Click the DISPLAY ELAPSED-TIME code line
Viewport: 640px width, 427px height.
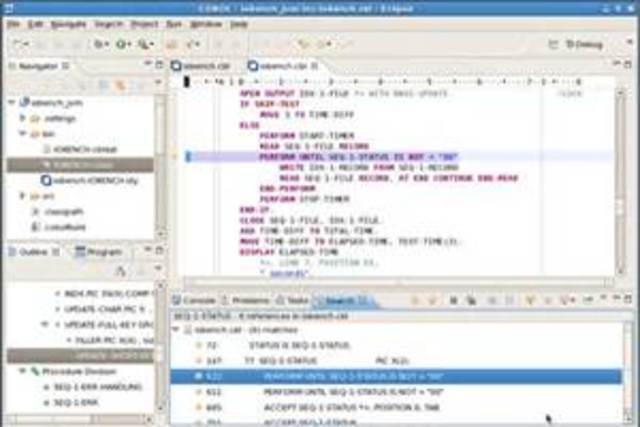point(289,252)
